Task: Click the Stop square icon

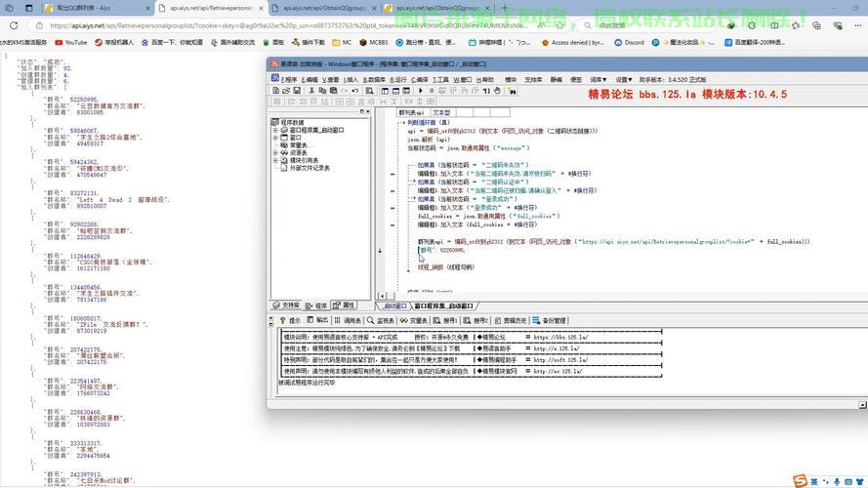Action: pyautogui.click(x=432, y=91)
